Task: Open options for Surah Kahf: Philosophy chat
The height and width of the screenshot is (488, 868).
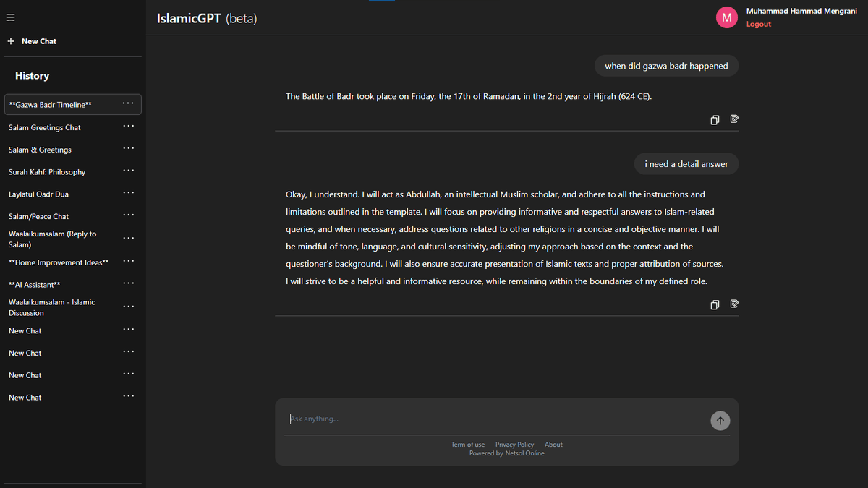Action: (128, 171)
